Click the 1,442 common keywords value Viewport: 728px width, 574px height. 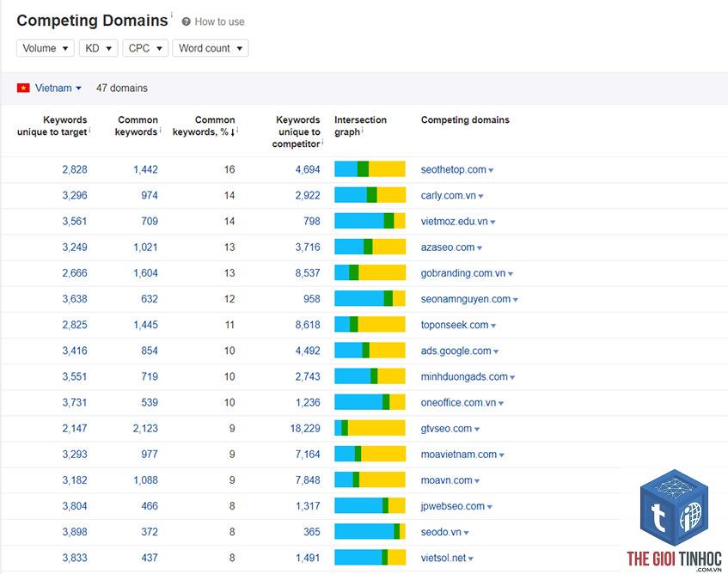146,169
